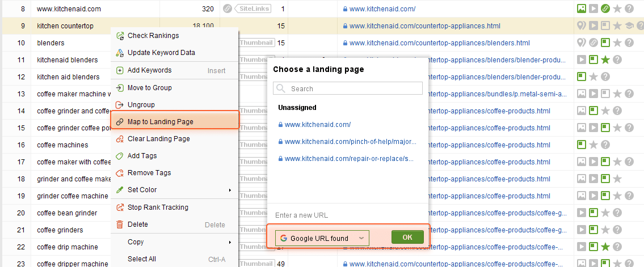Toggle the green star in coffee drip machine row
This screenshot has height=267, width=644.
click(605, 247)
